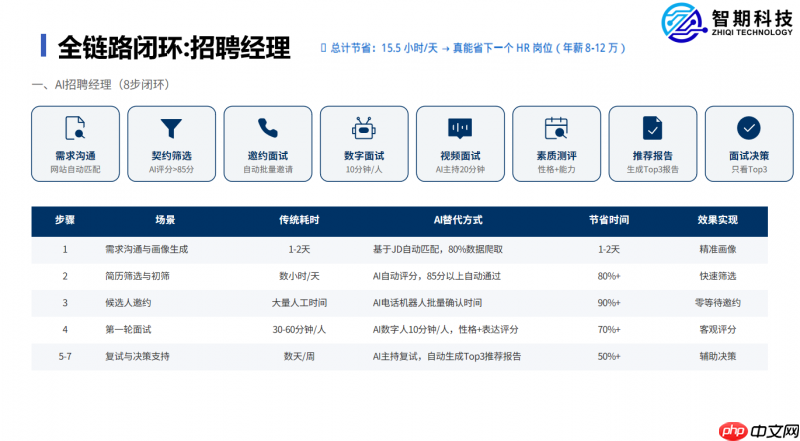The width and height of the screenshot is (800, 441).
Task: Select the calendar-search icon in 素质测评 card
Action: [x=556, y=128]
